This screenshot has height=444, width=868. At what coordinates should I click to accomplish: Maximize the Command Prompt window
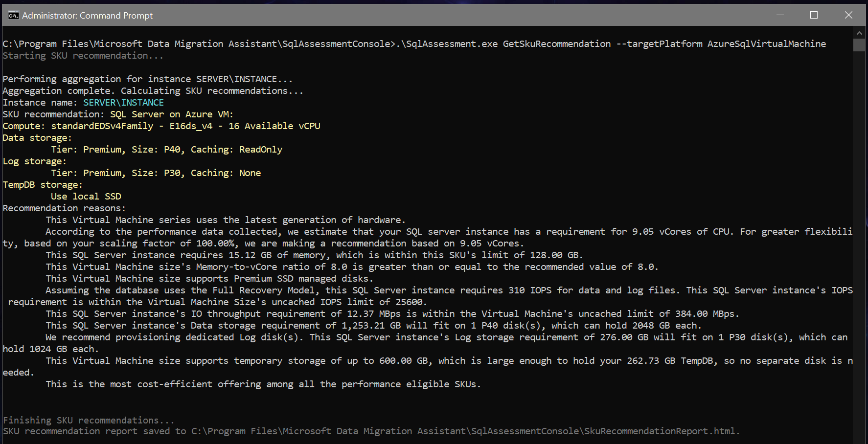[814, 15]
